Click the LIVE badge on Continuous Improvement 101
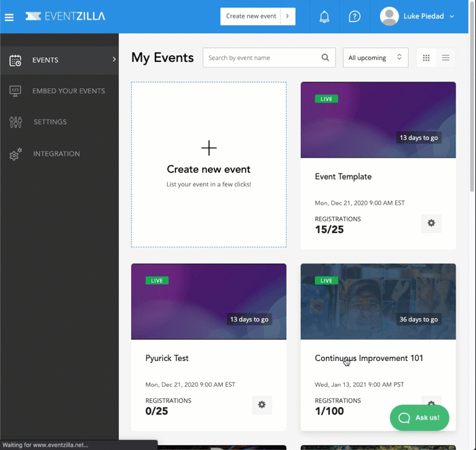The image size is (476, 450). tap(327, 281)
